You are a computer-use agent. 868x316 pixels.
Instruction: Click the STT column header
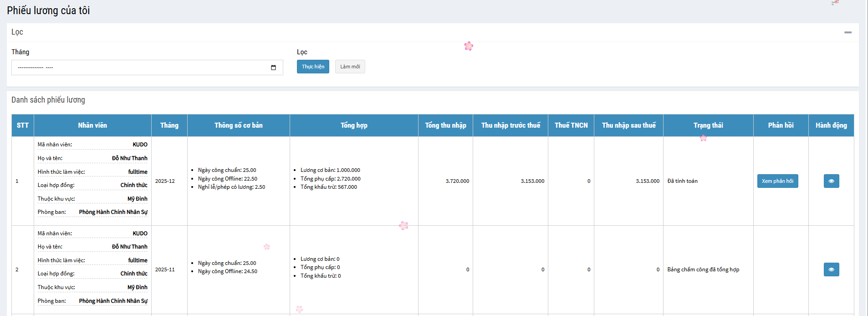[x=23, y=125]
